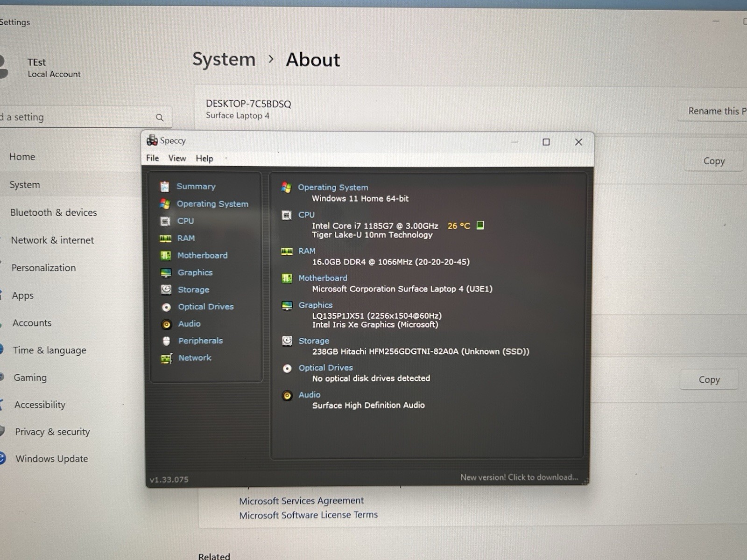Open Bluetooth & devices in Settings
Screen dimensions: 747x560
pos(54,212)
